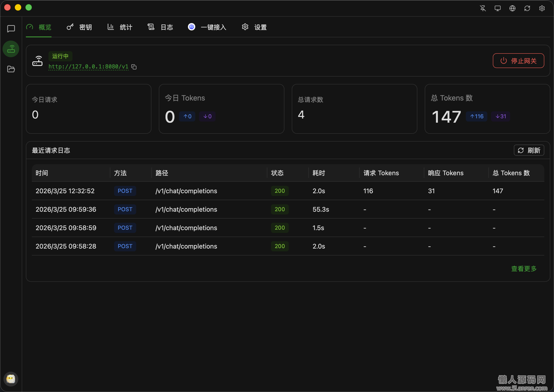The width and height of the screenshot is (554, 392).
Task: Select the gateway router sidebar icon
Action: (x=11, y=49)
